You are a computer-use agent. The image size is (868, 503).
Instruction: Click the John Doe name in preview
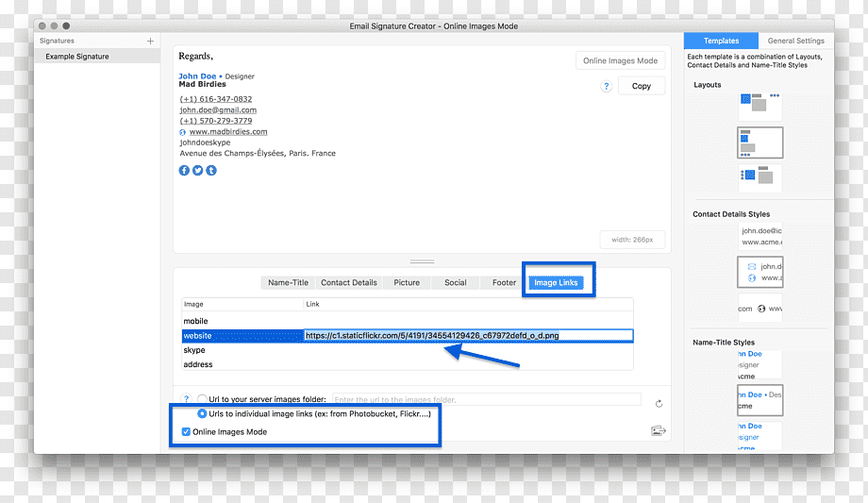(197, 75)
